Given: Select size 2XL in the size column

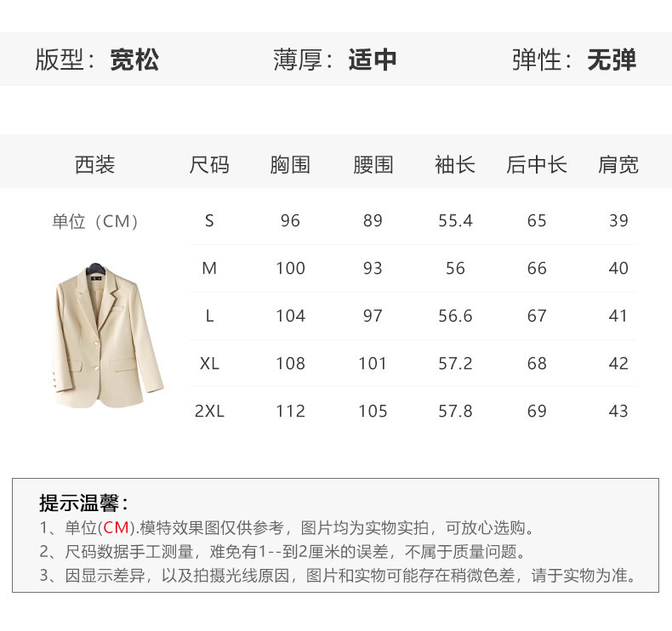Looking at the screenshot, I should point(209,411).
